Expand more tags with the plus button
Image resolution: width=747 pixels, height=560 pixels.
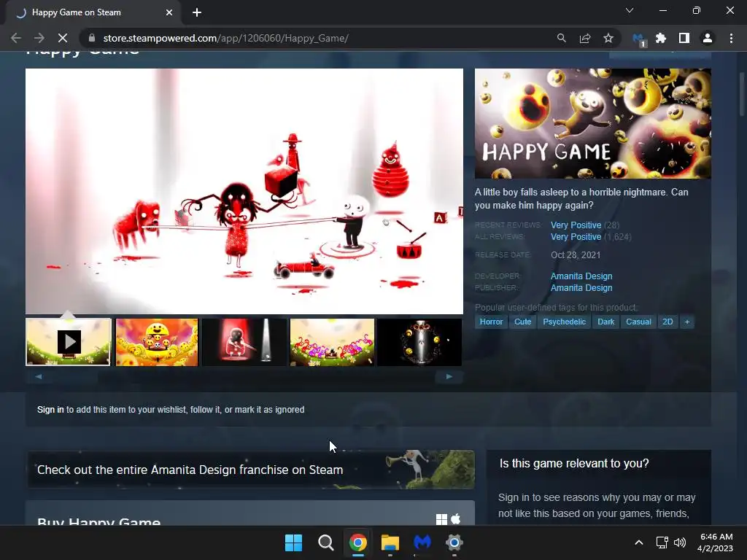pyautogui.click(x=687, y=322)
